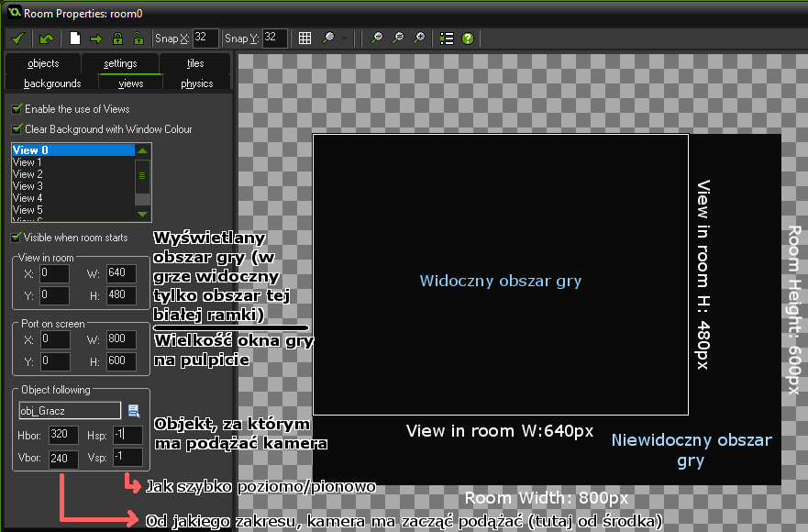Click the undo arrow icon in toolbar
The height and width of the screenshot is (532, 808).
(46, 39)
